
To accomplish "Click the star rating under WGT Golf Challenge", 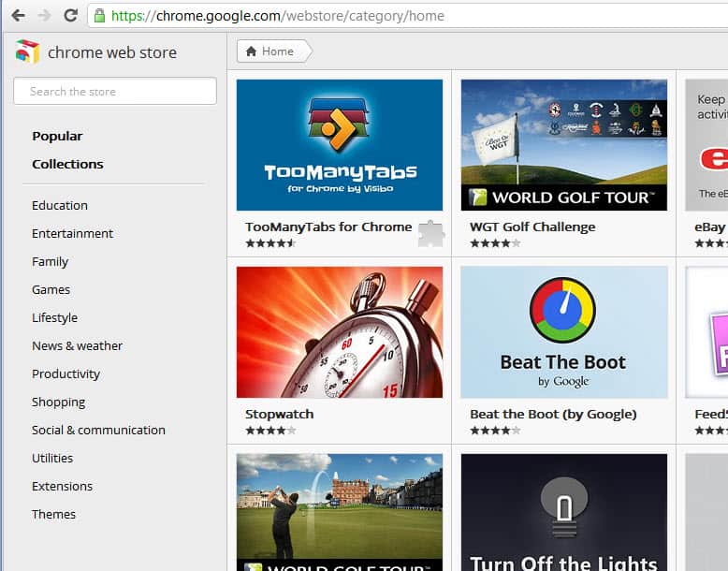I will tap(495, 243).
